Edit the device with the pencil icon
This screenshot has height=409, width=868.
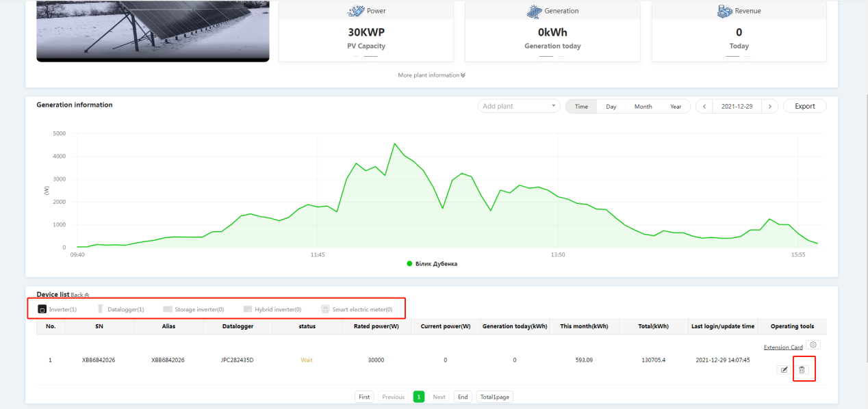(784, 370)
